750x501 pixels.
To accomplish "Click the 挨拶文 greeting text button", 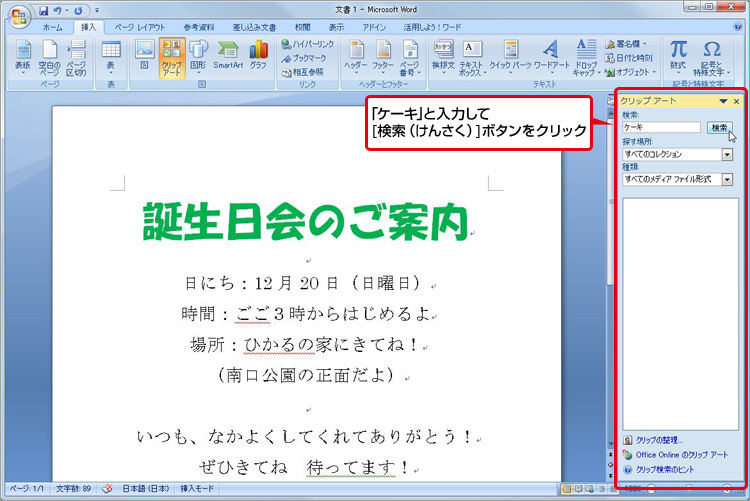I will coord(443,58).
